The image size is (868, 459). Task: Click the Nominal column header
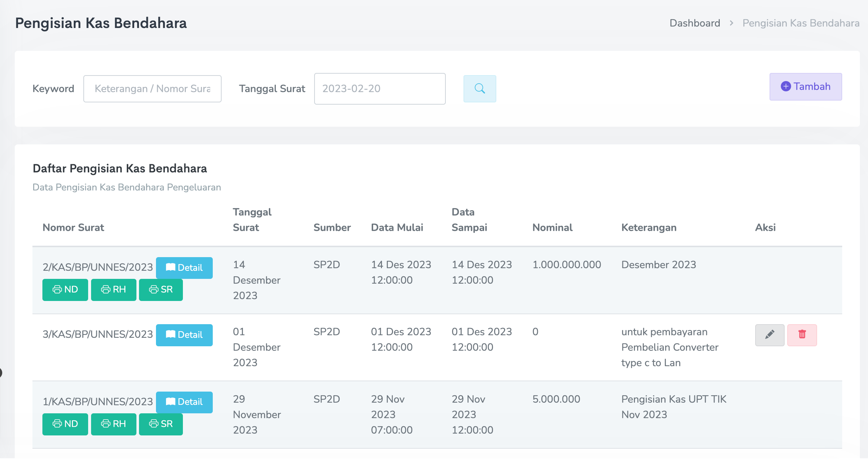(552, 228)
